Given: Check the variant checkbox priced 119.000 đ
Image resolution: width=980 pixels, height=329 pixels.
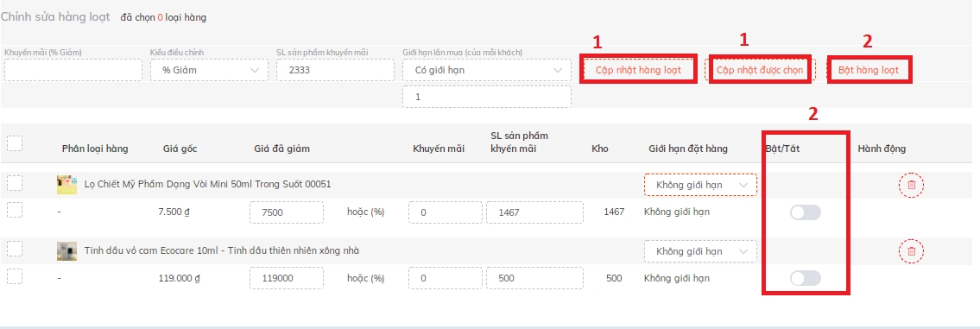Looking at the screenshot, I should coord(15,275).
